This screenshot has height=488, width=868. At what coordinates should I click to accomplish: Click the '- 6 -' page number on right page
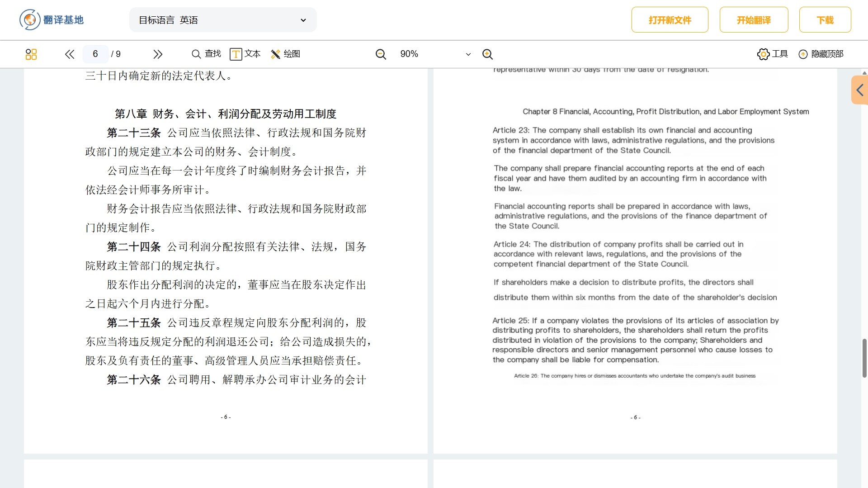point(636,417)
